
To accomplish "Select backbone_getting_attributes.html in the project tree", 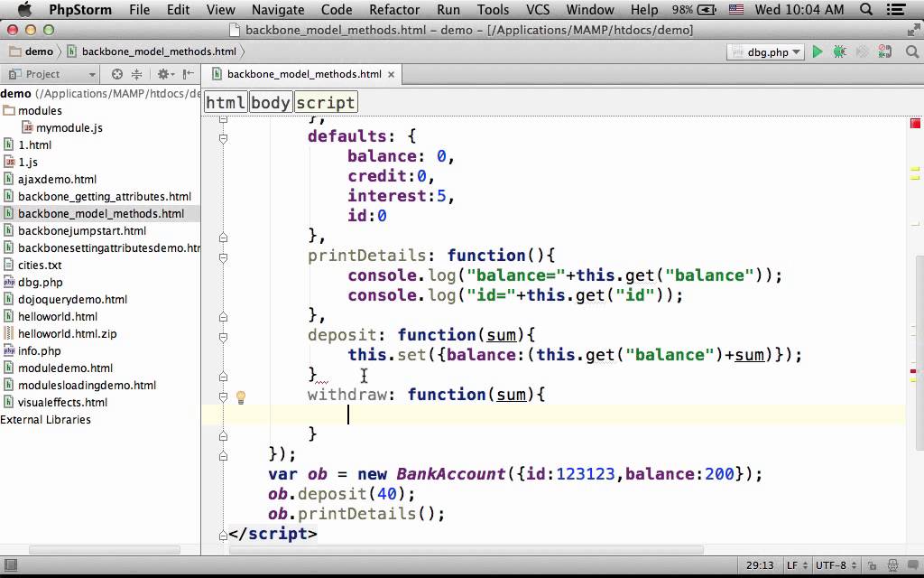I will pyautogui.click(x=105, y=196).
